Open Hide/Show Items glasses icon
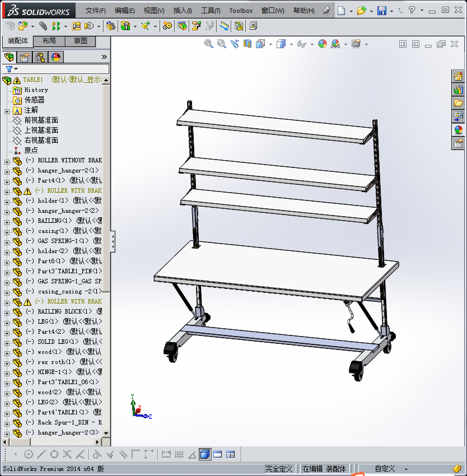This screenshot has width=467, height=476. coord(301,44)
